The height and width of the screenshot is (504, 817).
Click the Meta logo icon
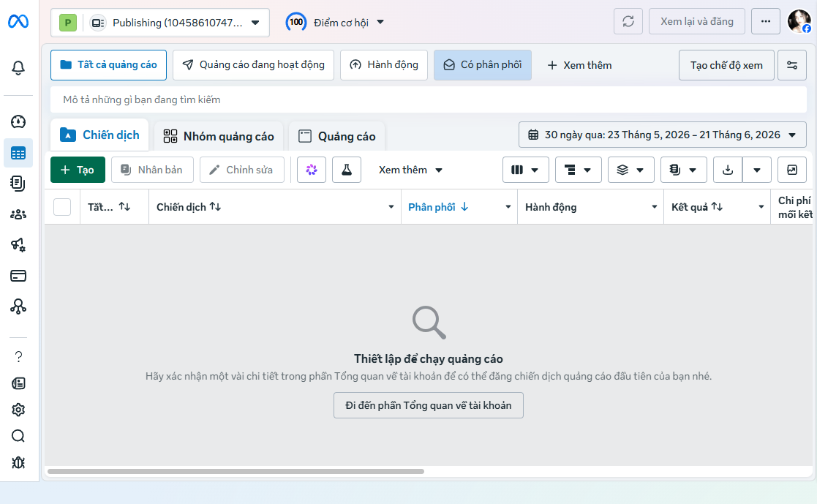pyautogui.click(x=18, y=21)
